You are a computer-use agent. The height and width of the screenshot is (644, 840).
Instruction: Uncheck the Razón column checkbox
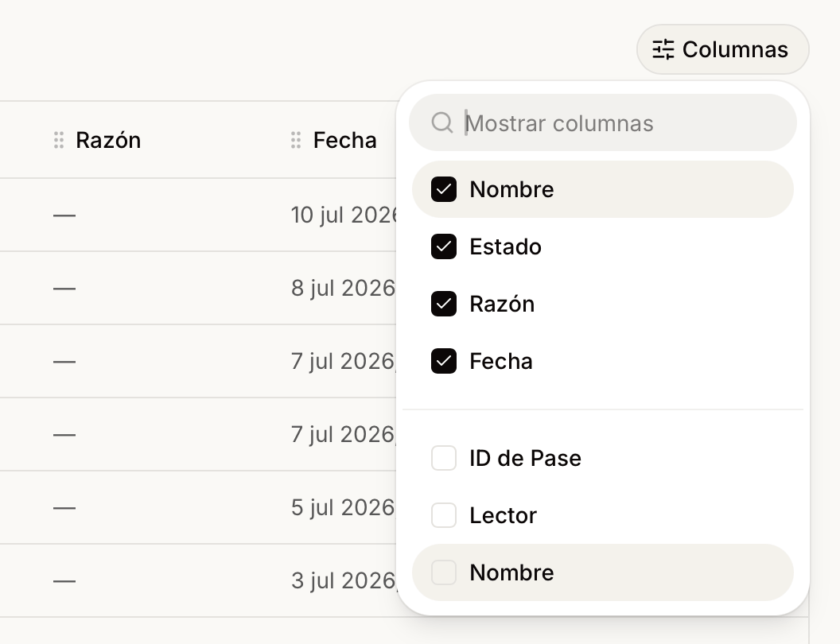pyautogui.click(x=444, y=304)
